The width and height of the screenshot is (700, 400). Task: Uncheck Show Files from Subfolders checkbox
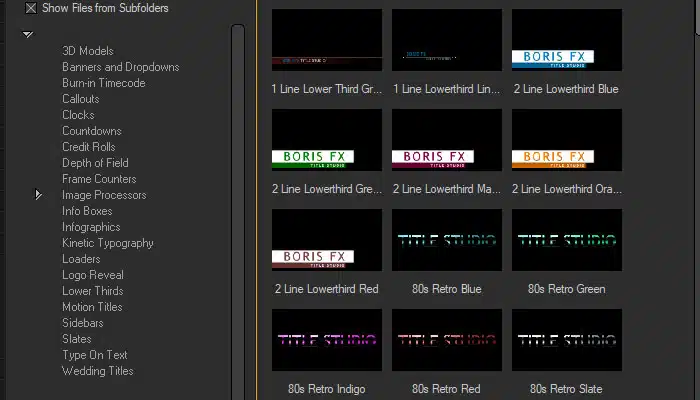click(x=31, y=8)
